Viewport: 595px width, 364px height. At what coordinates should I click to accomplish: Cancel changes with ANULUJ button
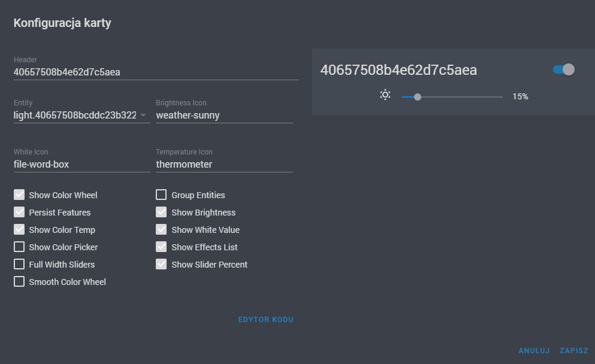(x=534, y=351)
